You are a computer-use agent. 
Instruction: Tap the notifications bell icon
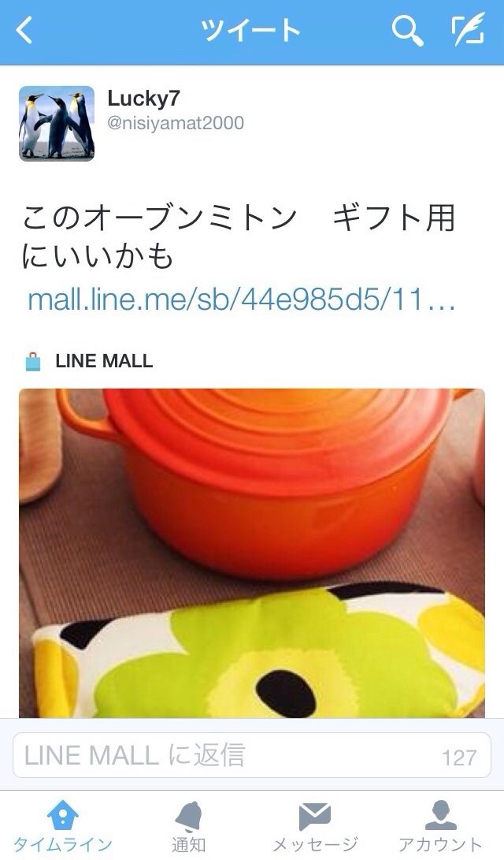188,816
